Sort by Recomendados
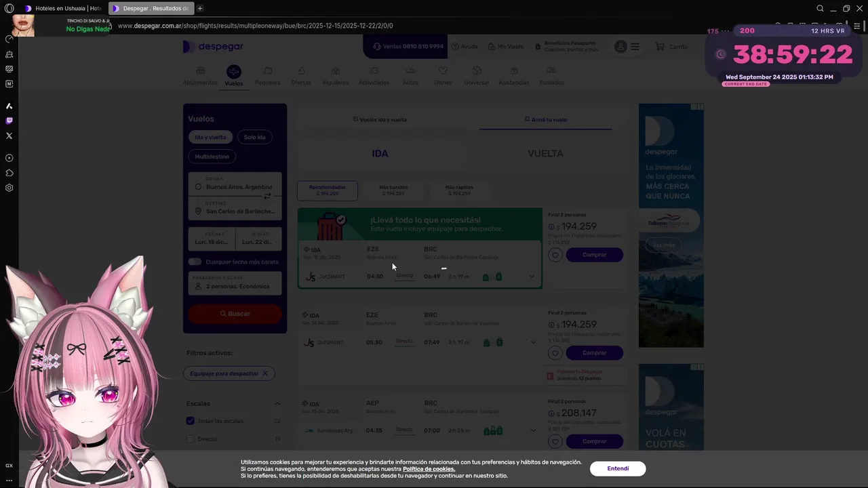This screenshot has width=868, height=488. click(x=328, y=190)
